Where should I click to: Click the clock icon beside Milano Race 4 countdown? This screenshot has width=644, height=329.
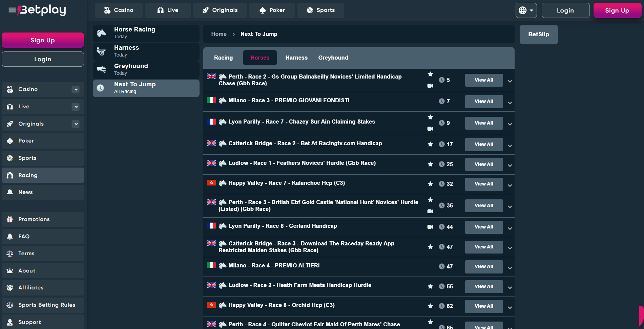coord(442,266)
